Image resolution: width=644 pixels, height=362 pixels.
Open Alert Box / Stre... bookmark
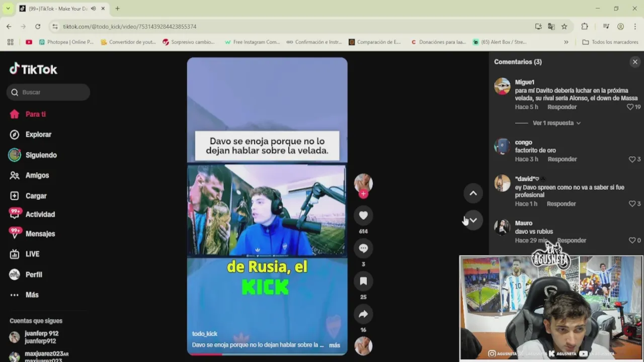(500, 42)
